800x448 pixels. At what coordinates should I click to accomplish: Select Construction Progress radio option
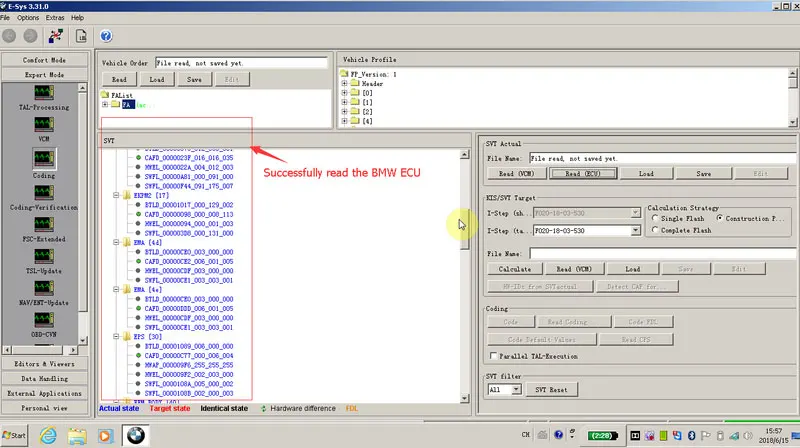tap(719, 218)
